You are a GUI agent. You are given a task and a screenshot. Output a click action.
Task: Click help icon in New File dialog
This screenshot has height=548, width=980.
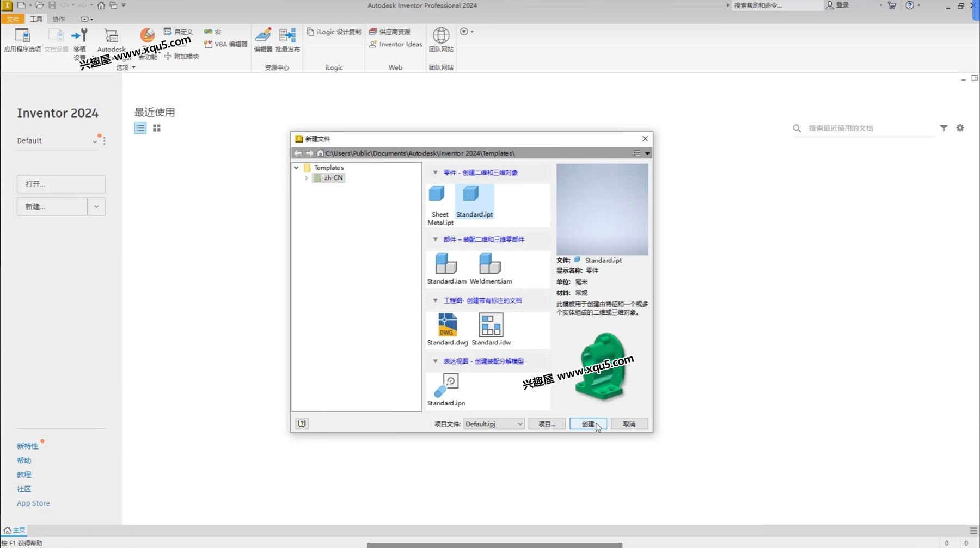[302, 423]
